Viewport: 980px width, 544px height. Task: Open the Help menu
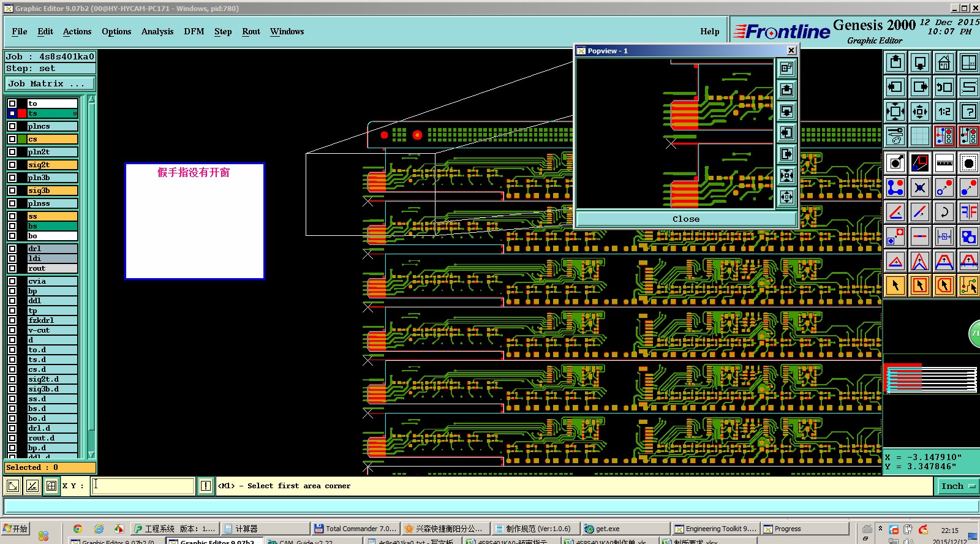(x=710, y=31)
